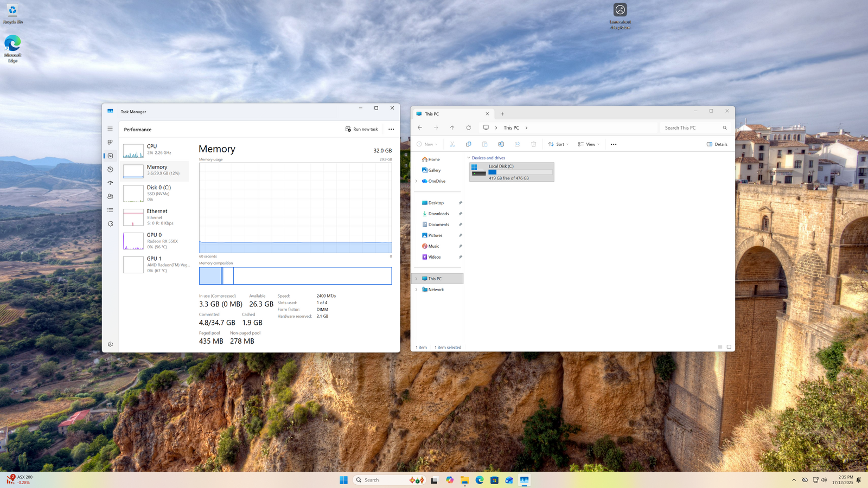Select the CPU performance item

click(x=155, y=150)
